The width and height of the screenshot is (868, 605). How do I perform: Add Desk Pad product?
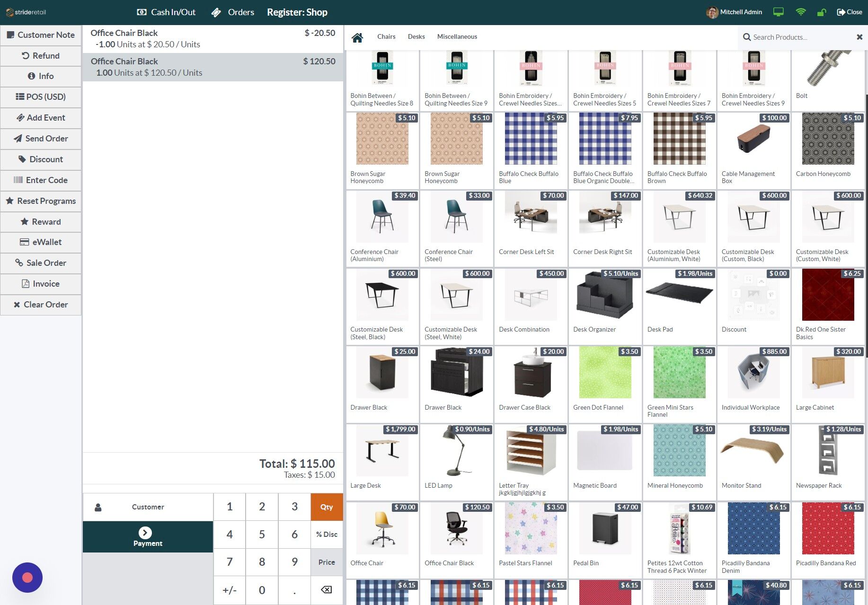click(x=680, y=306)
